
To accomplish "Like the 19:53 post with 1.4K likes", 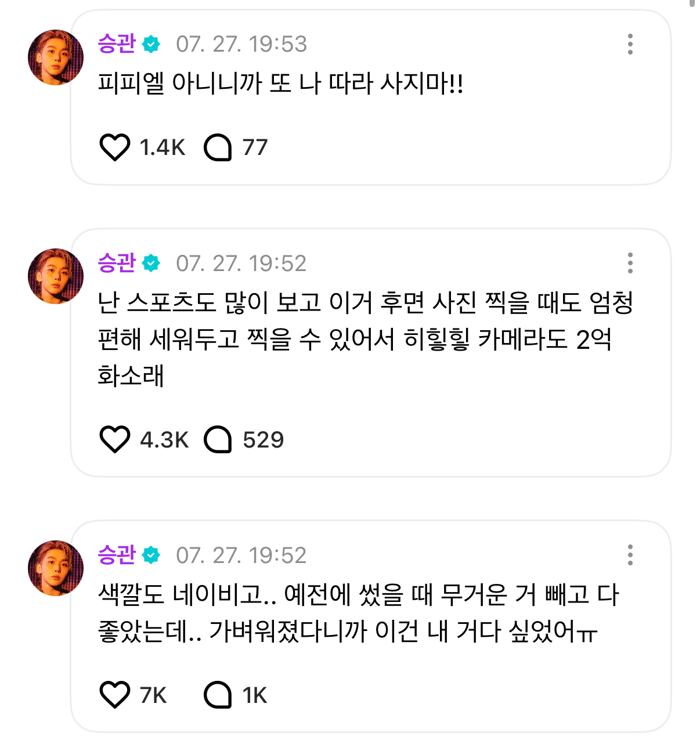I will pyautogui.click(x=115, y=147).
